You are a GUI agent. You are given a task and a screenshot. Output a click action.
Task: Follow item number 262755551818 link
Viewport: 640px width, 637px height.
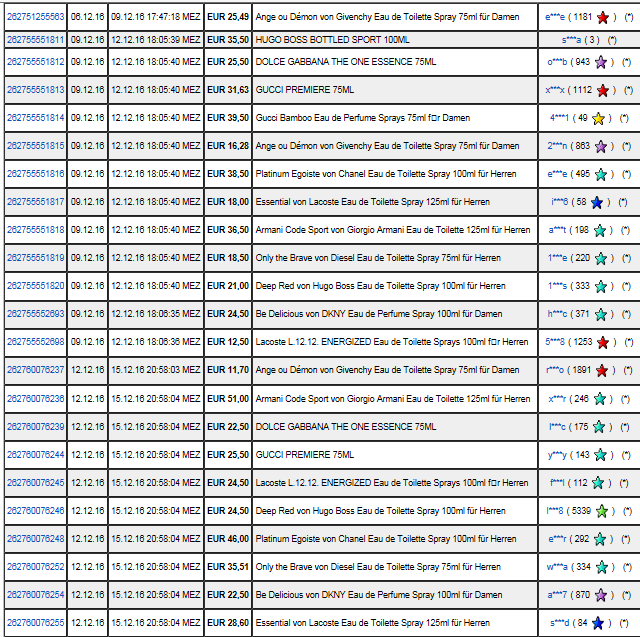pyautogui.click(x=36, y=230)
